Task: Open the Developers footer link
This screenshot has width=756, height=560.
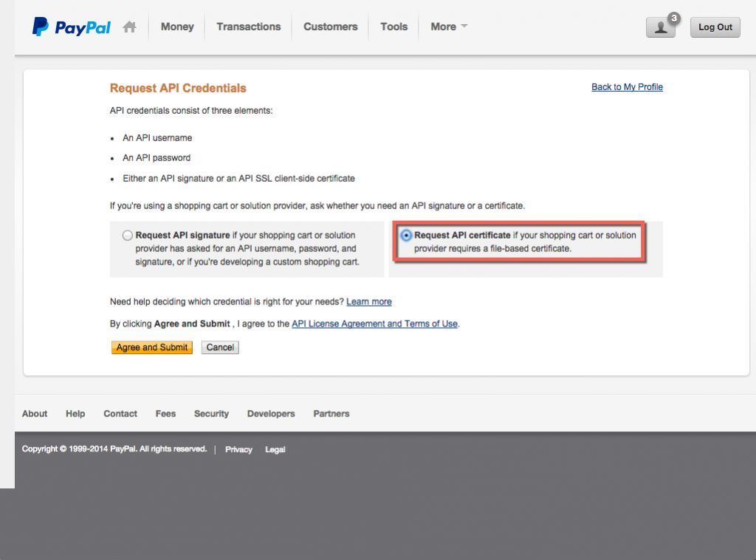Action: (271, 414)
